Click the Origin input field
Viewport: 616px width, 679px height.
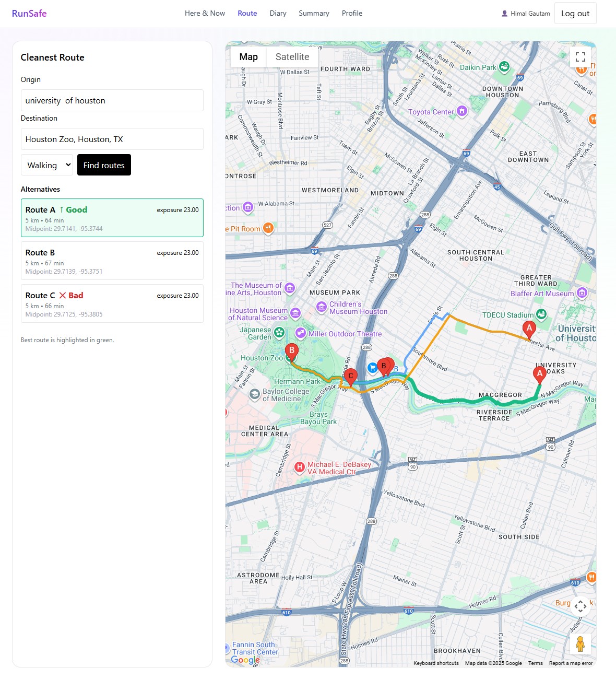pos(112,100)
